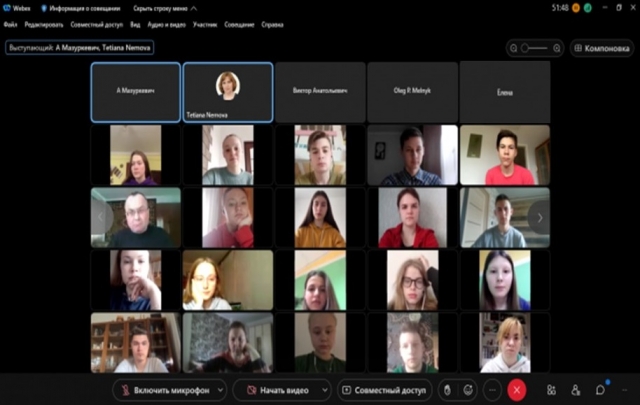
Task: Open the Вид menu
Action: click(x=135, y=24)
